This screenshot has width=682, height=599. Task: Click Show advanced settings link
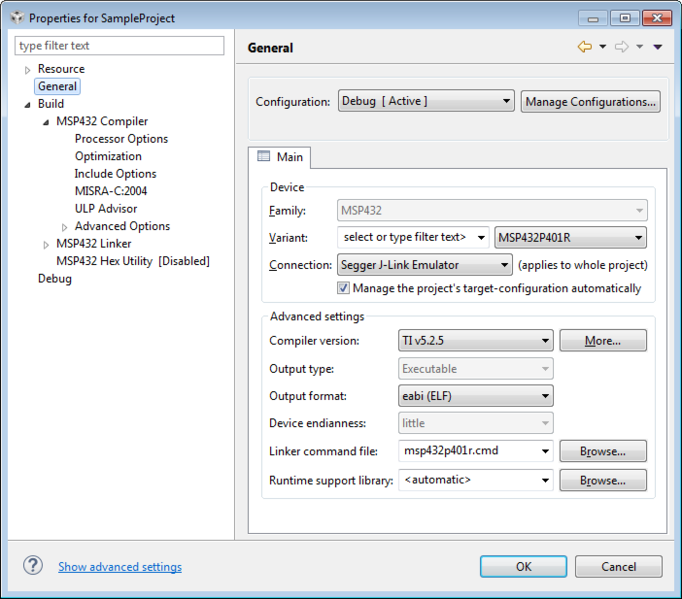(120, 566)
